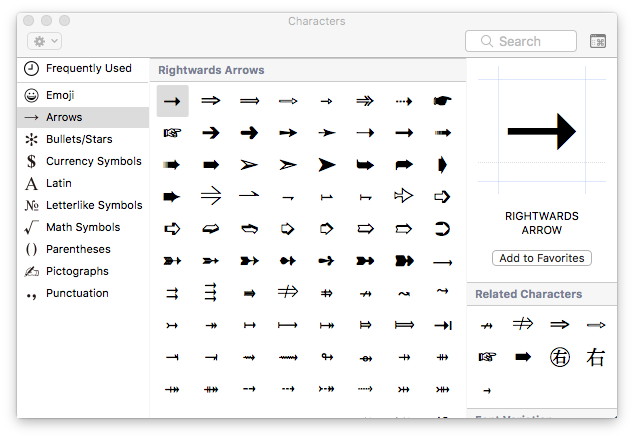Viewport: 634px width, 439px height.
Task: Open the gear action menu dropdown
Action: pos(44,41)
